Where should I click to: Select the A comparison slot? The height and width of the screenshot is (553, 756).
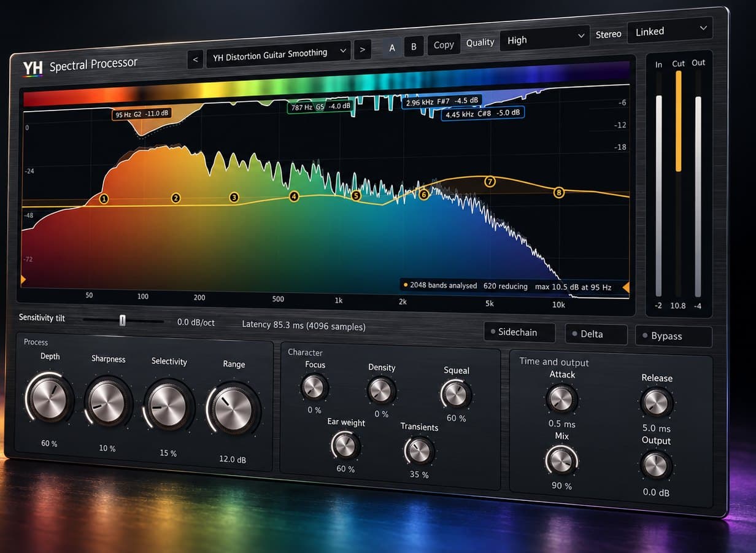pos(392,47)
